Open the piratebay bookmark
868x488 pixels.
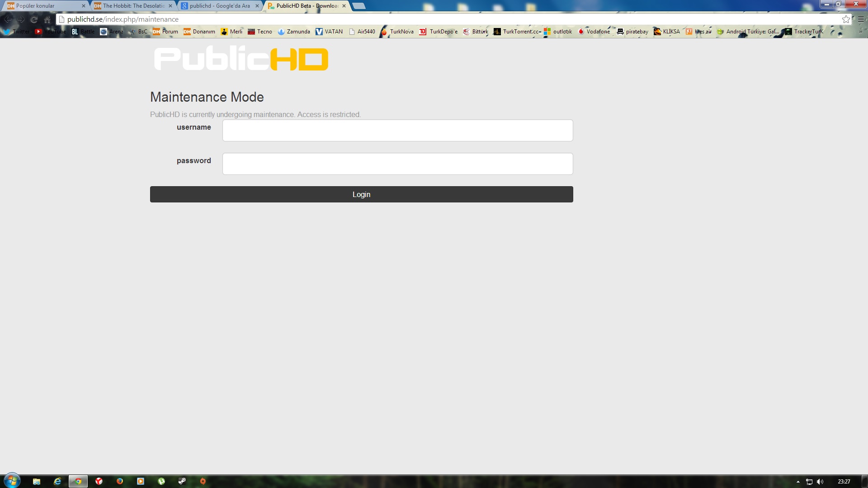tap(632, 32)
